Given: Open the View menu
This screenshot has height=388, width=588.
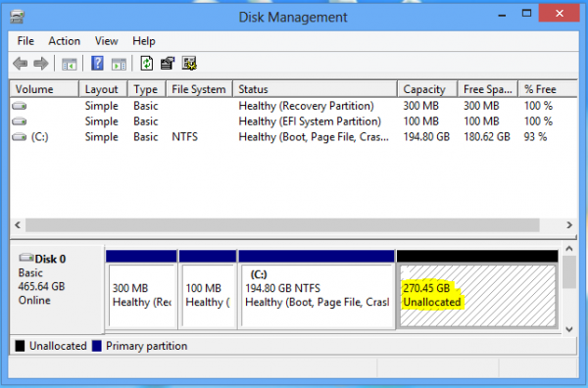Looking at the screenshot, I should (x=106, y=41).
